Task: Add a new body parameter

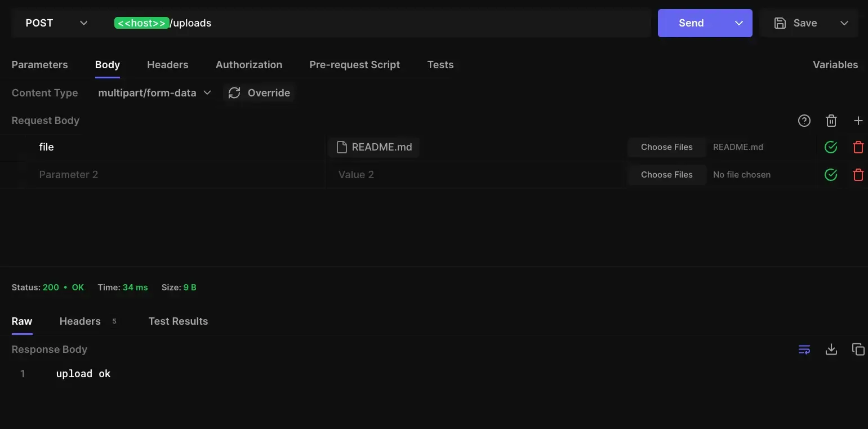Action: tap(858, 121)
